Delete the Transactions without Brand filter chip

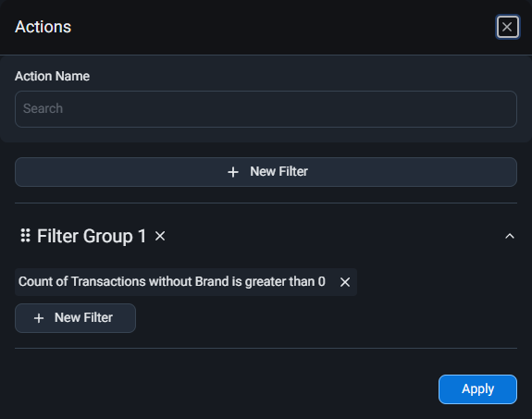[x=345, y=282]
